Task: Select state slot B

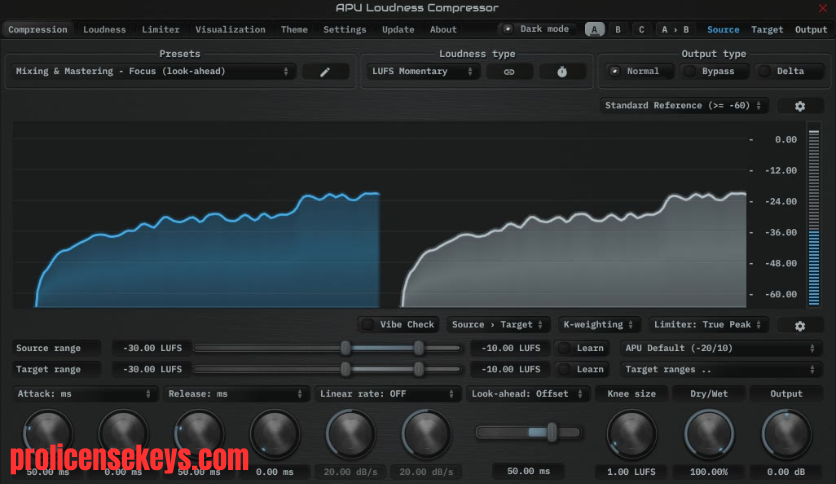Action: (x=618, y=29)
